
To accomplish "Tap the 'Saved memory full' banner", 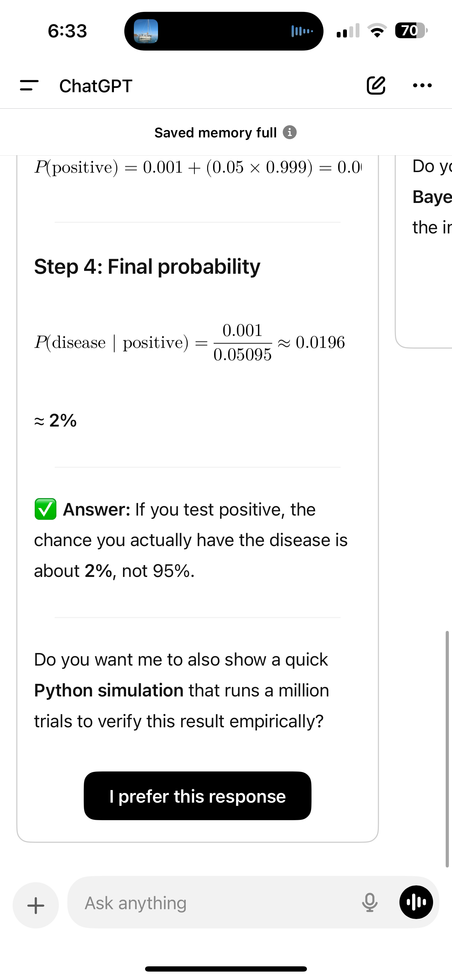I will (216, 132).
